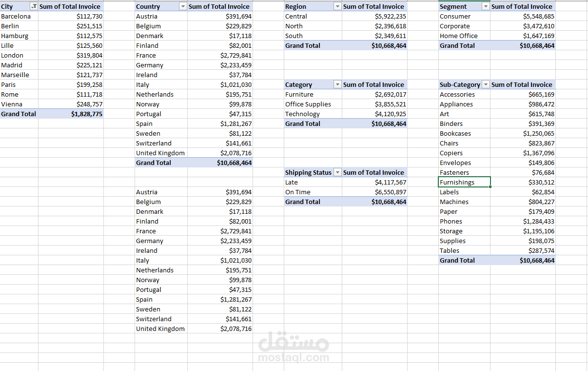Click the Country pivot's $10,668,464 grand total
This screenshot has height=371, width=588.
pos(235,163)
